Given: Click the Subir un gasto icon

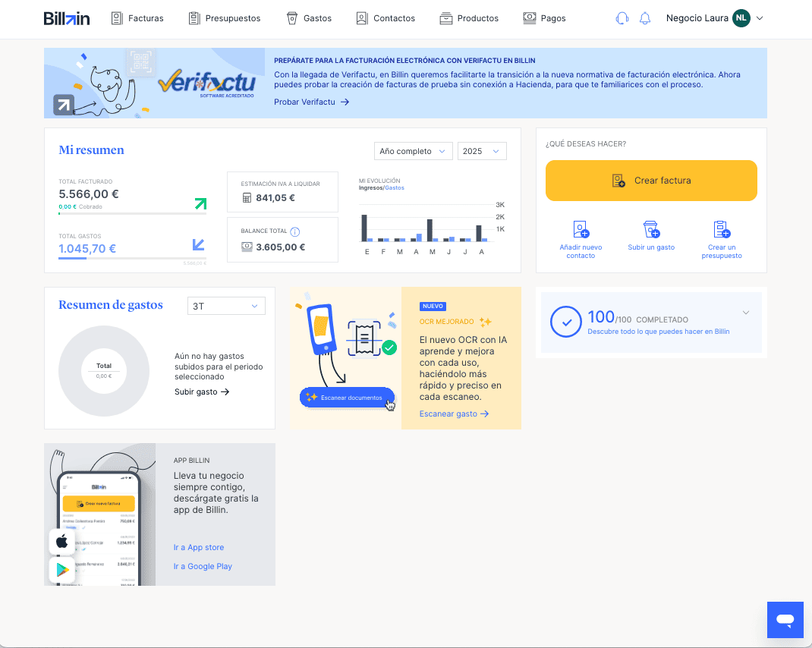Looking at the screenshot, I should click(651, 229).
